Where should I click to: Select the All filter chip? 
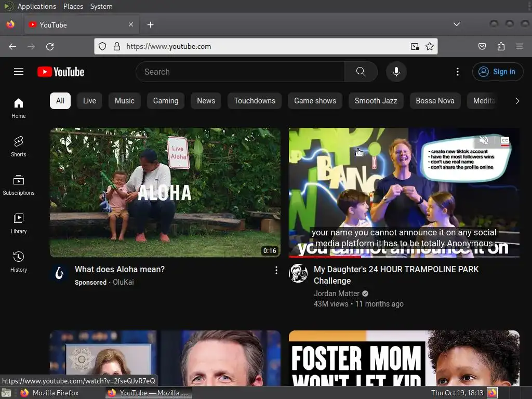60,101
